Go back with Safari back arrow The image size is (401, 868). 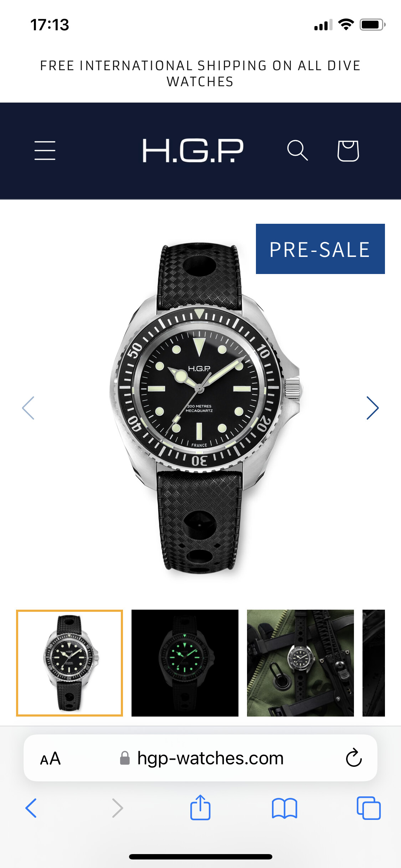pos(31,808)
